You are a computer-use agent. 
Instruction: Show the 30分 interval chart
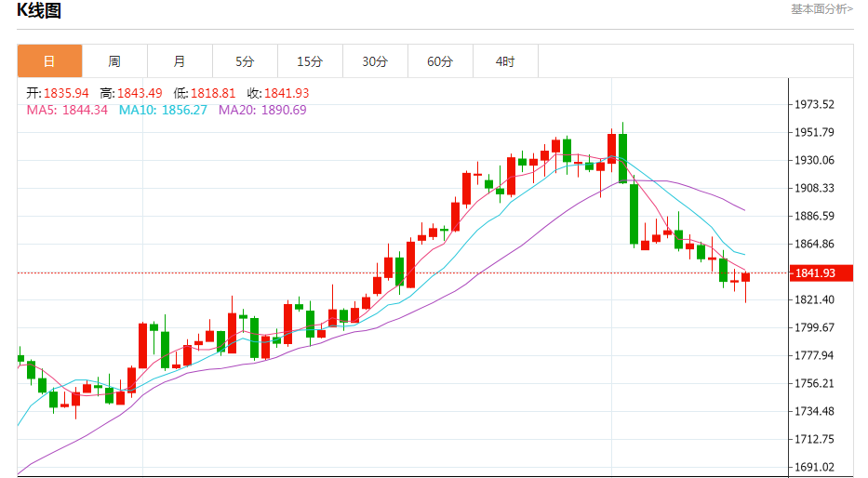375,61
